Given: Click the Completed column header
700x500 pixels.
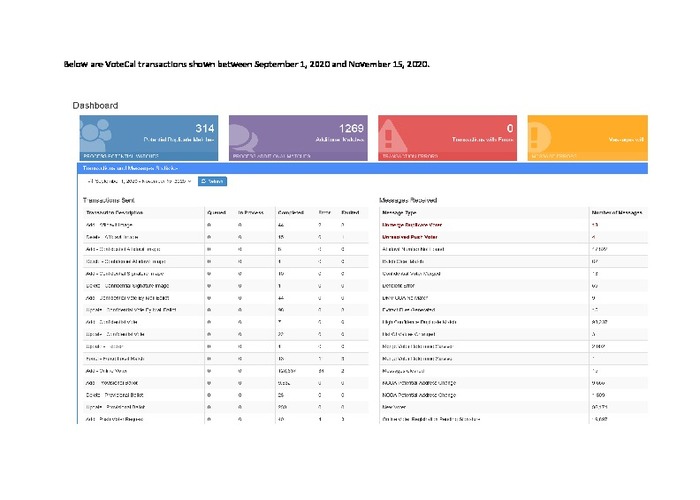Looking at the screenshot, I should coord(283,212).
